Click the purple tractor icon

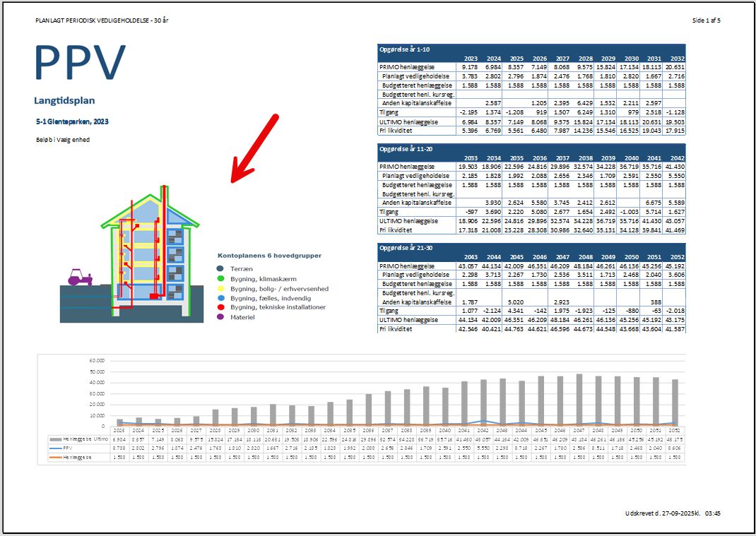point(80,277)
